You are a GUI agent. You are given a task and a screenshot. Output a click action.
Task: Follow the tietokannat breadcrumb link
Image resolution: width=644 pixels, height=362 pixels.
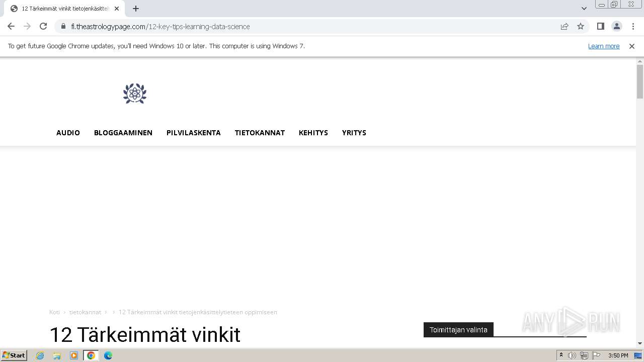85,312
